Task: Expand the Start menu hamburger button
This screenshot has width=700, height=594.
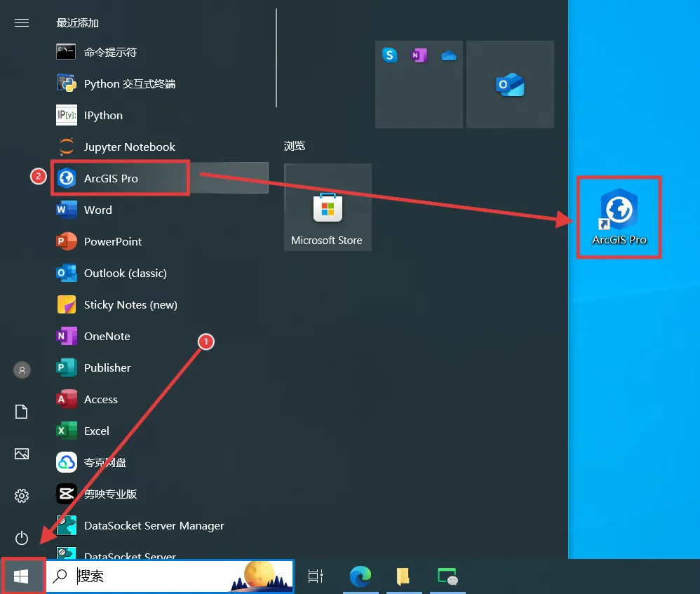Action: (x=22, y=22)
